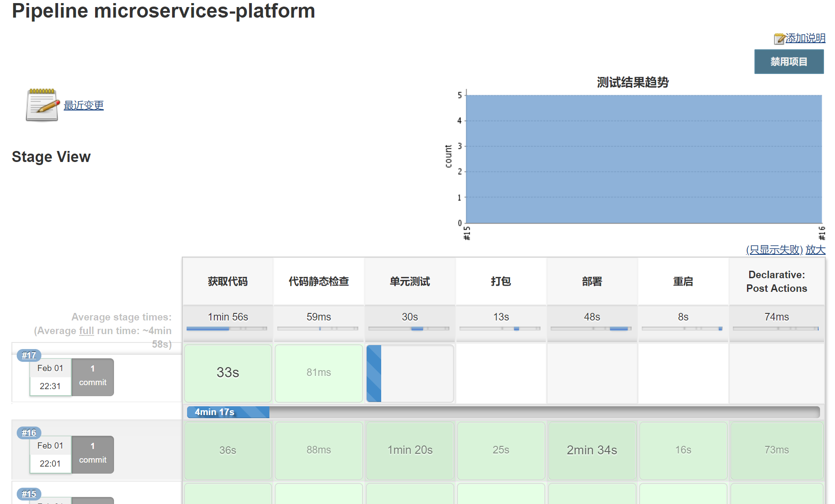Open build #15 badge
This screenshot has height=504, width=835.
(29, 494)
